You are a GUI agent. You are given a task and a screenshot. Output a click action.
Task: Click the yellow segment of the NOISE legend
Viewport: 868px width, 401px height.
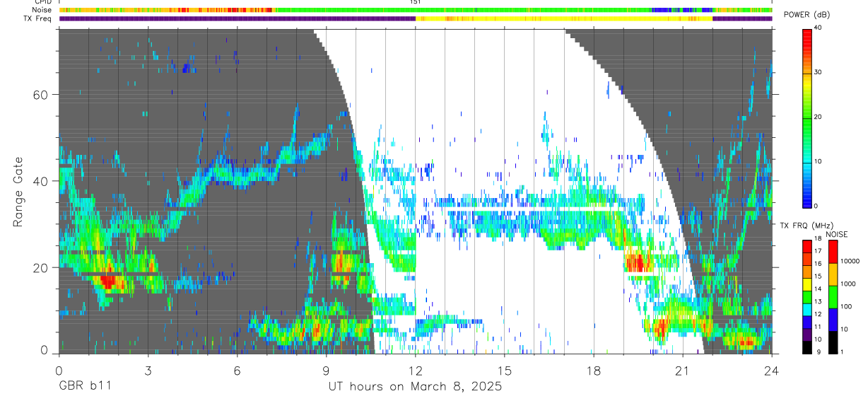tap(833, 274)
